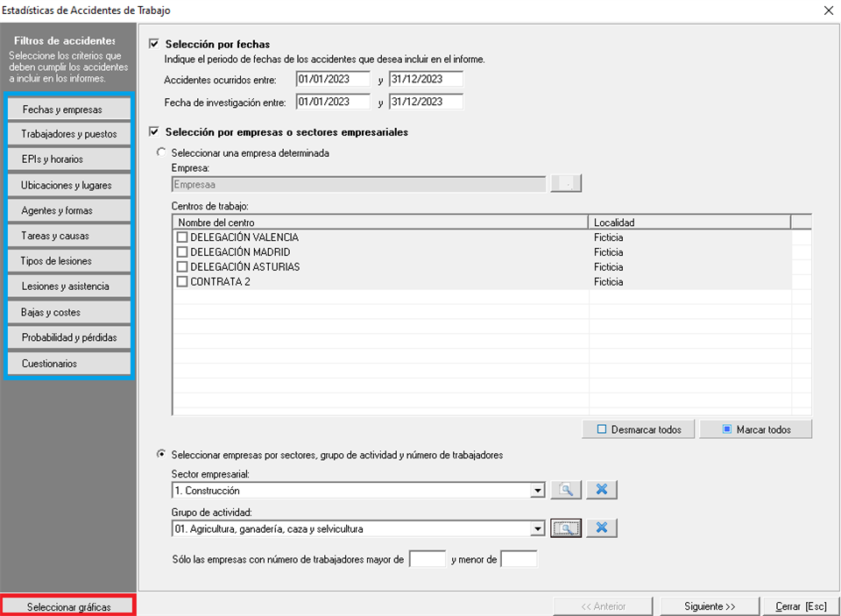The width and height of the screenshot is (841, 616).
Task: Clear Sector empresarial with the blue X icon
Action: click(602, 490)
